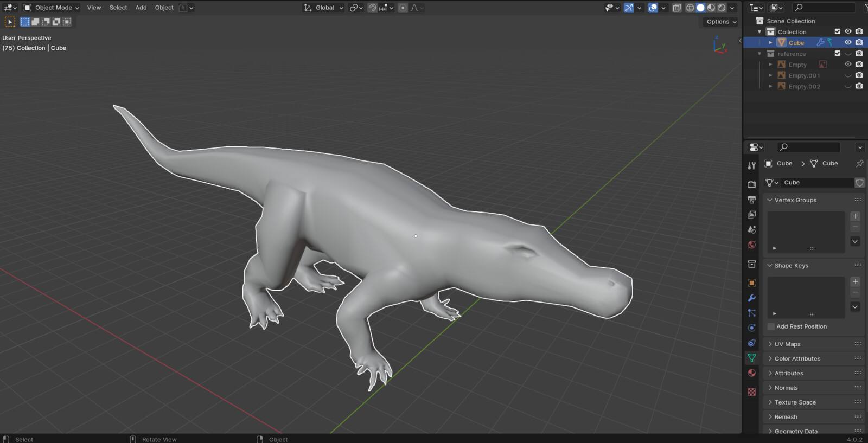The width and height of the screenshot is (868, 443).
Task: Click the outliner search field
Action: (823, 8)
